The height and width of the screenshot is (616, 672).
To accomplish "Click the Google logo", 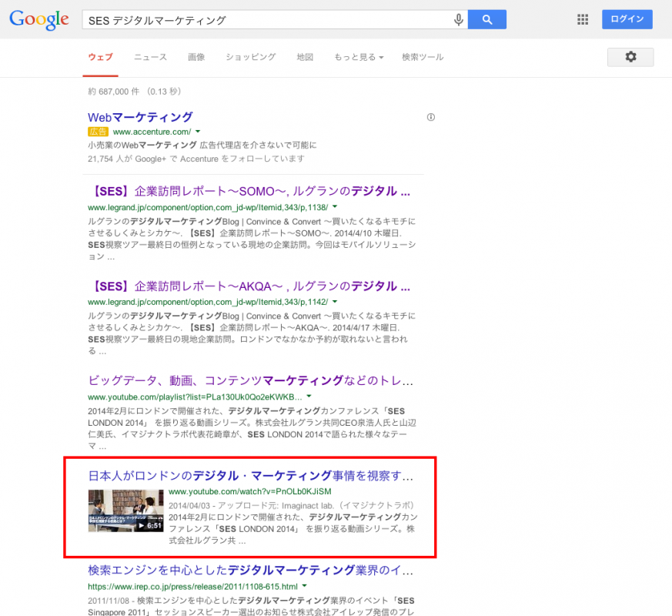I will point(39,20).
